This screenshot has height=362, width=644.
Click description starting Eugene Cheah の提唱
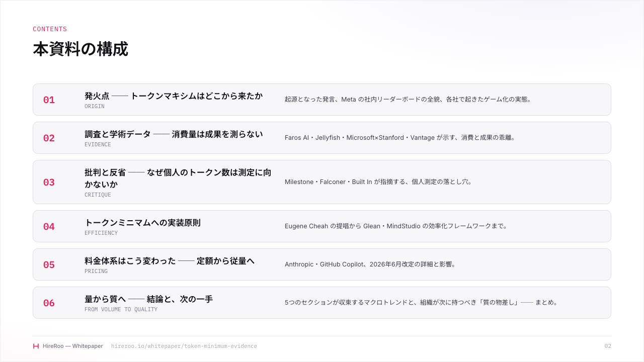(397, 226)
